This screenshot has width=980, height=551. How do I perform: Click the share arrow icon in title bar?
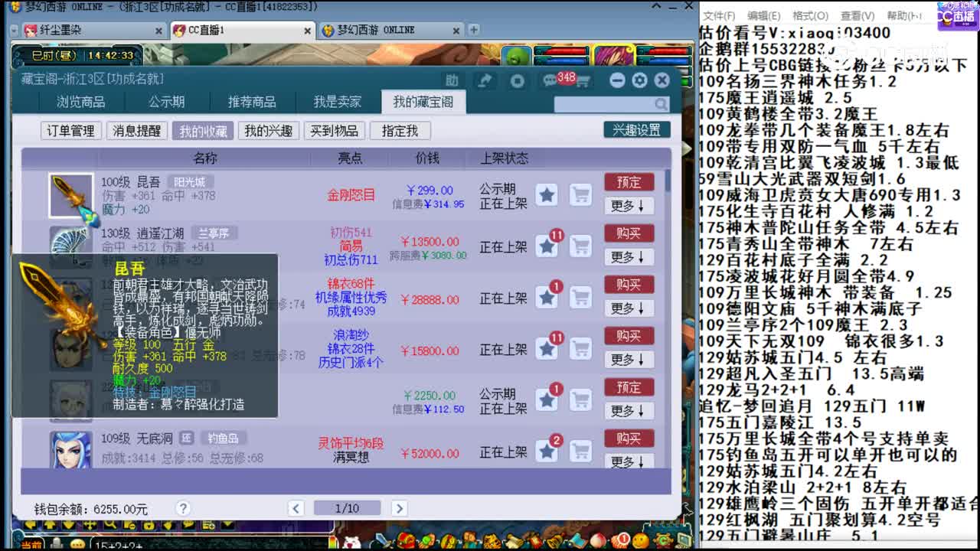point(484,80)
